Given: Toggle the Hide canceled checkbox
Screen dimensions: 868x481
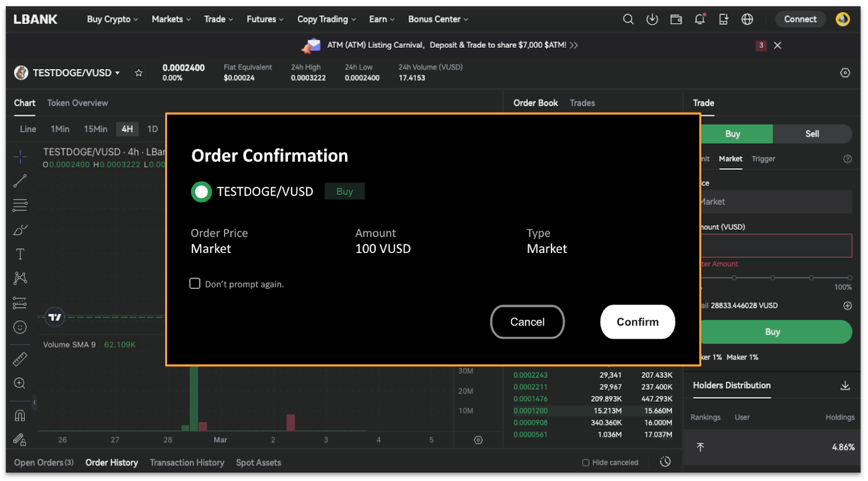Looking at the screenshot, I should click(586, 463).
